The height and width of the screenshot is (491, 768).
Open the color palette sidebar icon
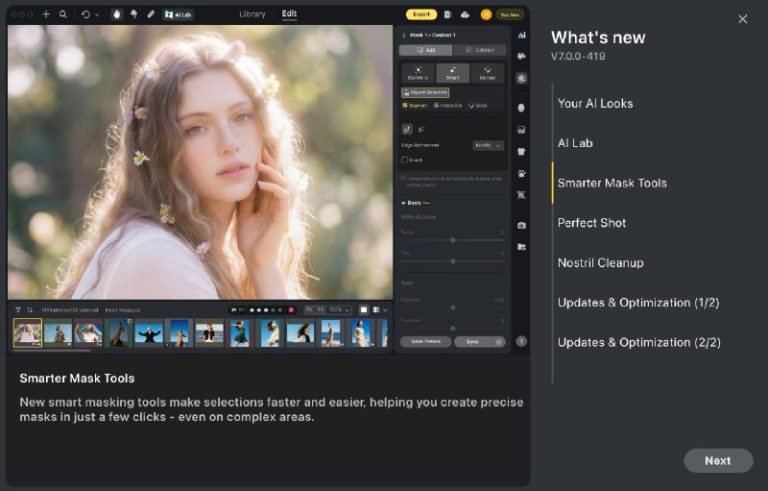[522, 56]
